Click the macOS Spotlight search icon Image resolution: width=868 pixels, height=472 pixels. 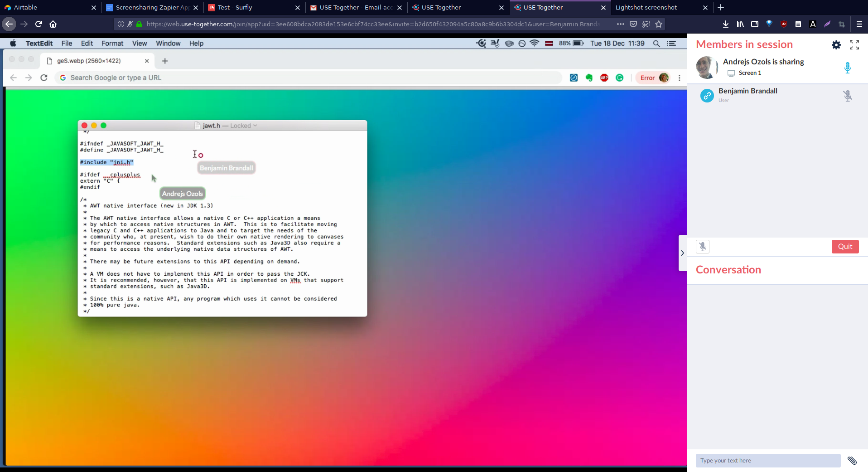(656, 44)
